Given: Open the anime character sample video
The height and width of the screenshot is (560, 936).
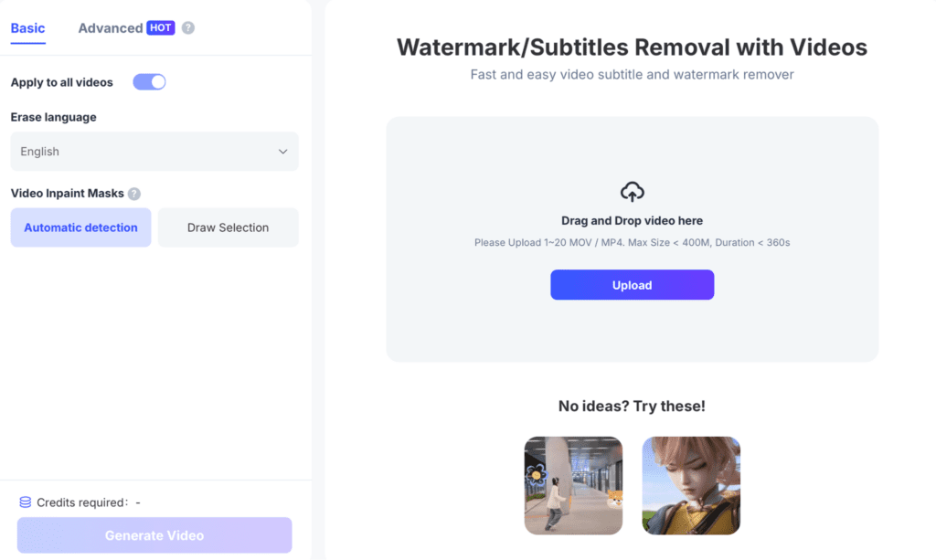Looking at the screenshot, I should pos(690,485).
